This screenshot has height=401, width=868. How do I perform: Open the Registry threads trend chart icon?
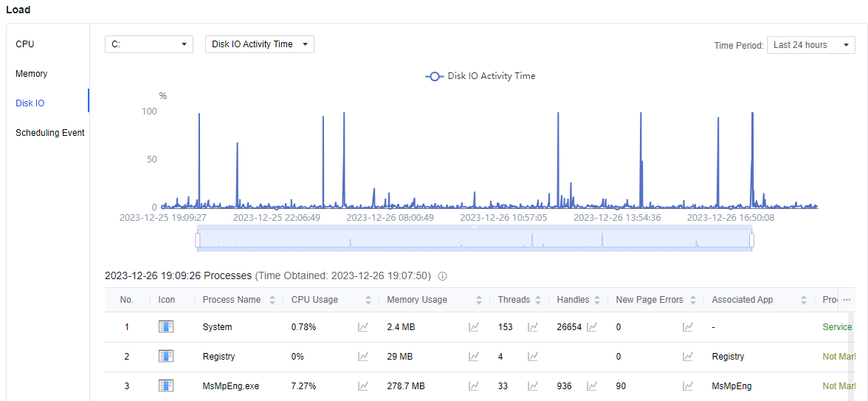coord(533,357)
